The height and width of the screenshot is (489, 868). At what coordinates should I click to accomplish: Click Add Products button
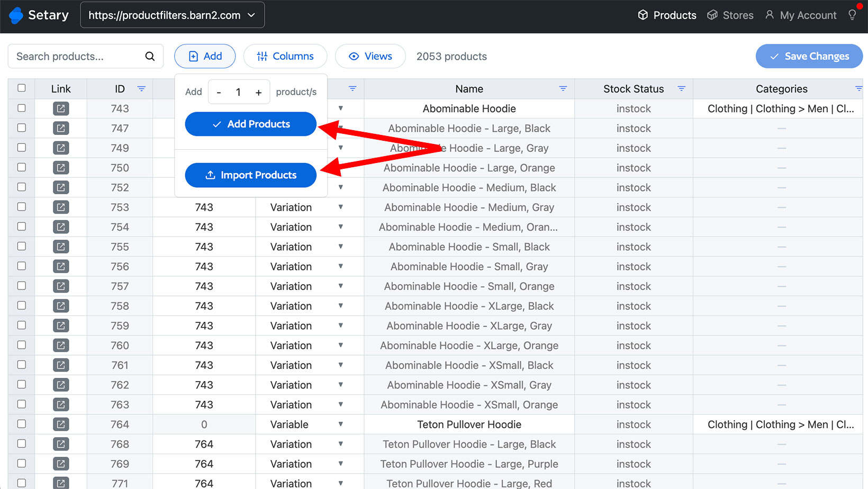[x=251, y=124]
